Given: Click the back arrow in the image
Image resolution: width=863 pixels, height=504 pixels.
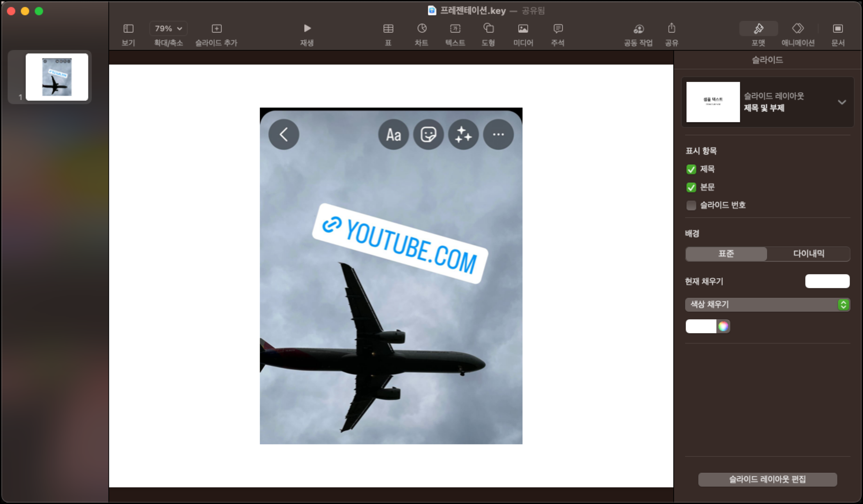Looking at the screenshot, I should click(284, 135).
